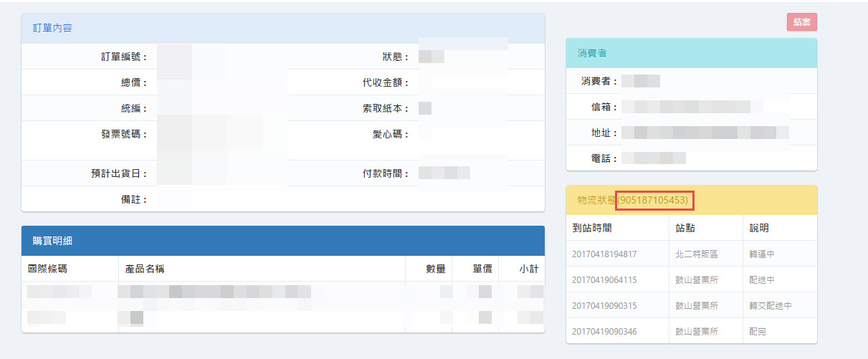
Task: Select the 消費者 panel heading
Action: [692, 53]
